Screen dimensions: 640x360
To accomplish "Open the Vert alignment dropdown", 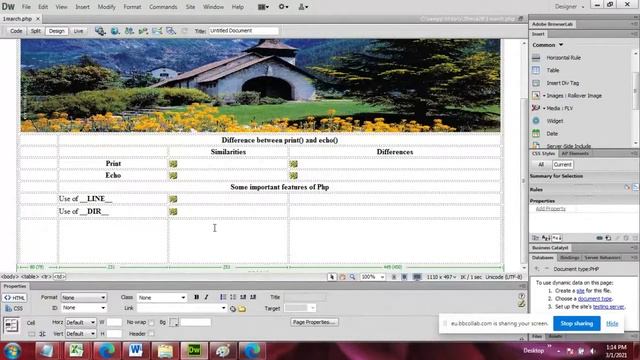I will (x=81, y=334).
